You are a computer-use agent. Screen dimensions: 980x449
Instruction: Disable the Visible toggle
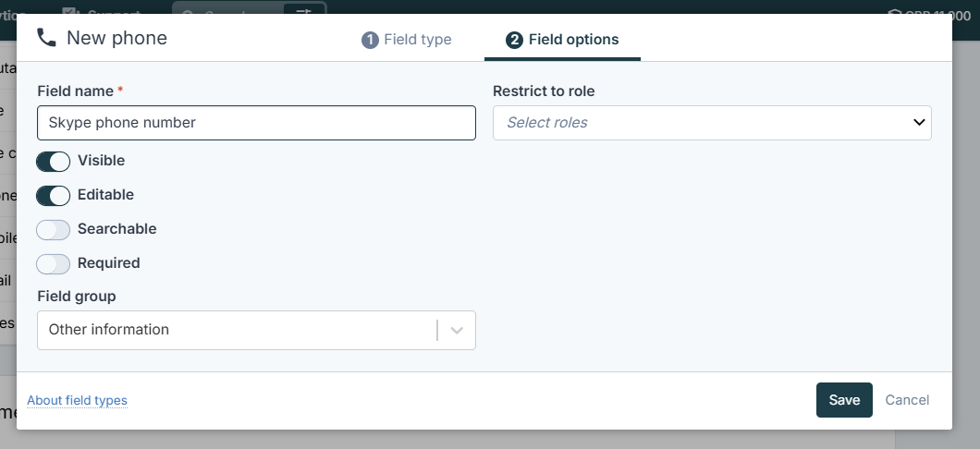click(53, 161)
